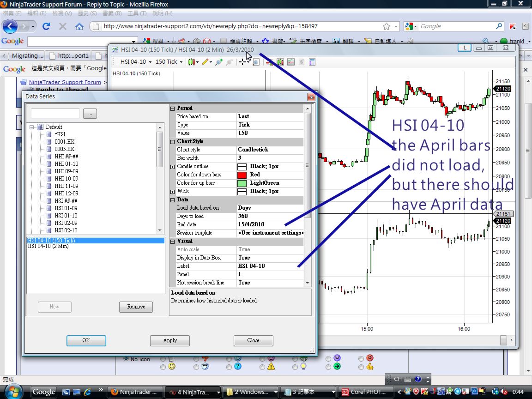The image size is (532, 399).
Task: Open the Data Series candlestick toolbar icon
Action: point(280,62)
